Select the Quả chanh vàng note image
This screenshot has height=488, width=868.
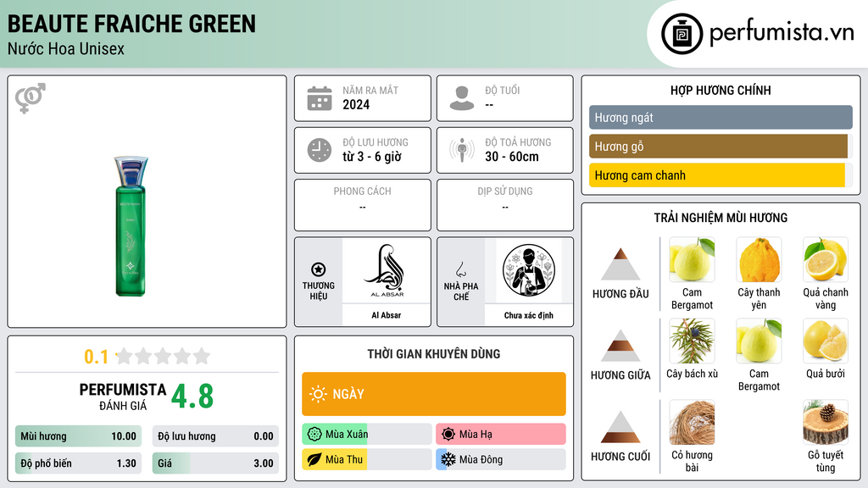click(826, 260)
